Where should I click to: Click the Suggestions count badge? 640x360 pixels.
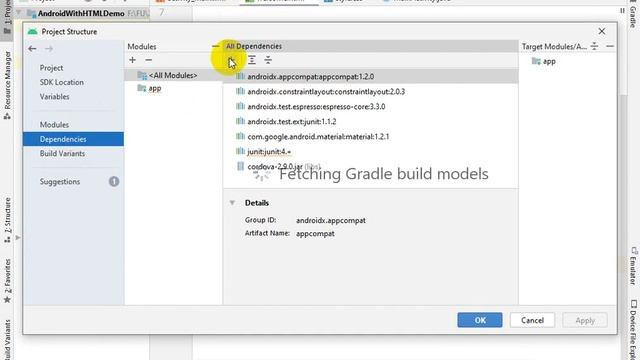(x=114, y=181)
